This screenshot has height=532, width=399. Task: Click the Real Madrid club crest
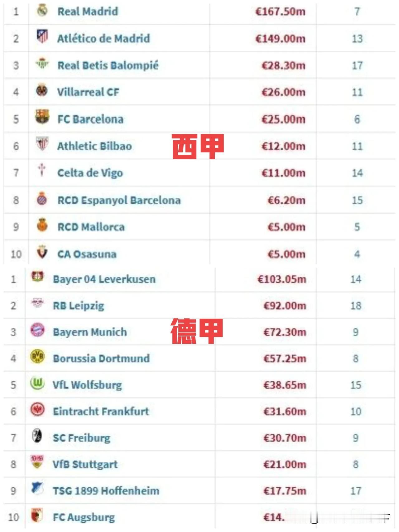click(42, 10)
